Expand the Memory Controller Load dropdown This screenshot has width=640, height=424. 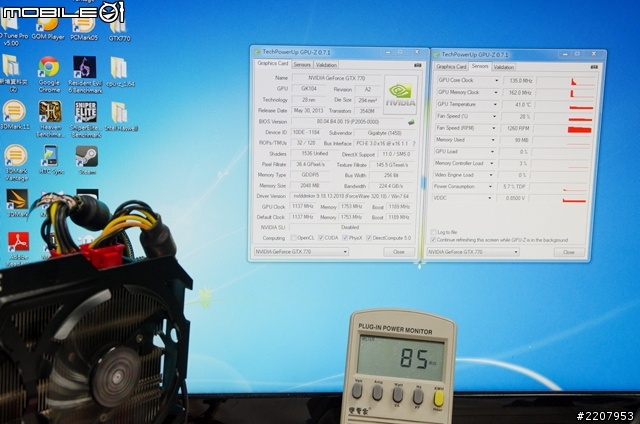(x=491, y=163)
